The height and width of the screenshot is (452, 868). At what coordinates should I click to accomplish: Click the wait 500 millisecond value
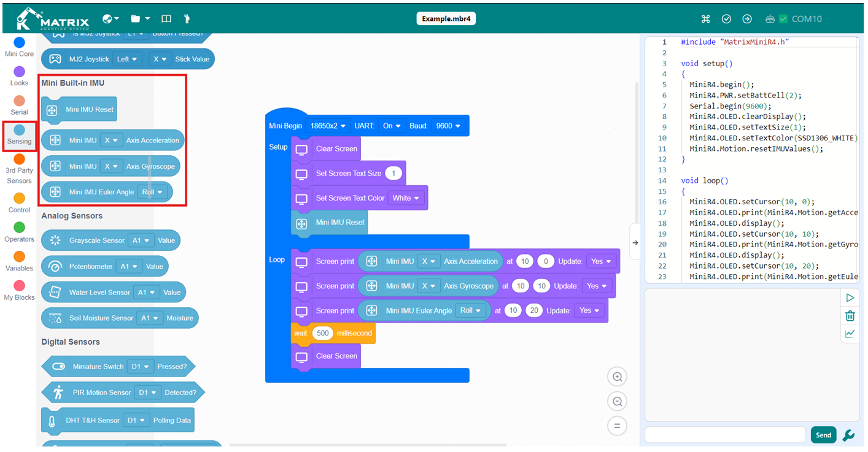[323, 334]
